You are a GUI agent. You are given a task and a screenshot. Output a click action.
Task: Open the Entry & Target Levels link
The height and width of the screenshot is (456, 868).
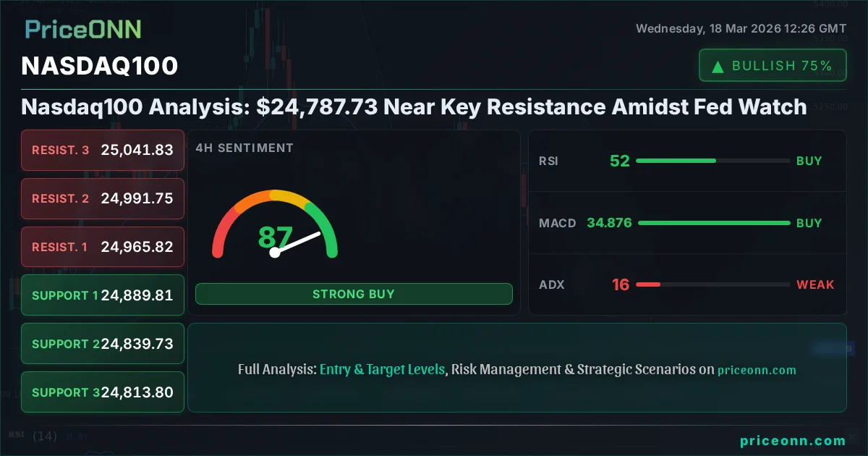coord(382,369)
